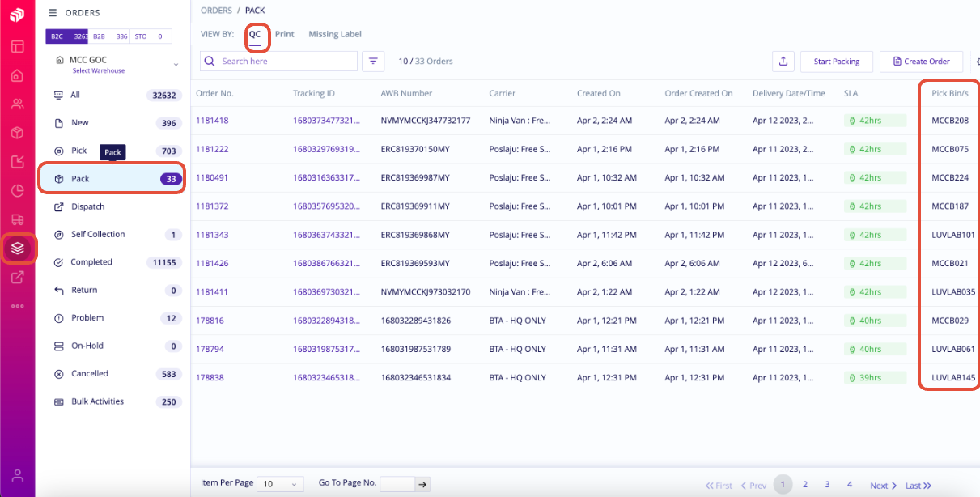Screen dimensions: 980x497
Task: Open the tracking ID for order 178794
Action: pos(327,350)
